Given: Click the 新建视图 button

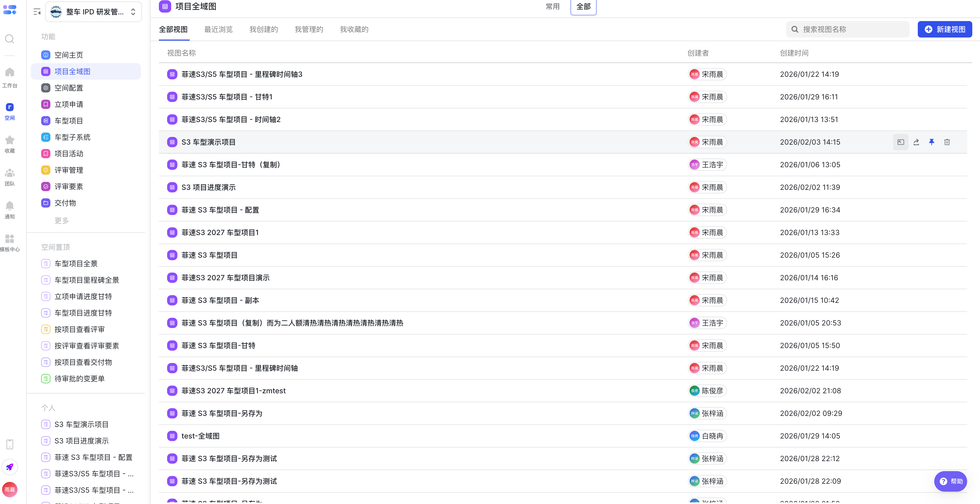Looking at the screenshot, I should (945, 29).
